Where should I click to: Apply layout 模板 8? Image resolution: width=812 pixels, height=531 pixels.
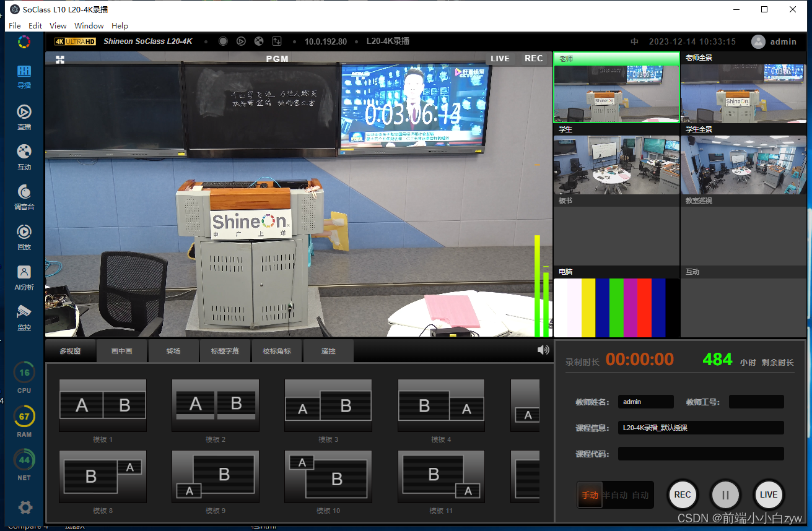click(103, 477)
